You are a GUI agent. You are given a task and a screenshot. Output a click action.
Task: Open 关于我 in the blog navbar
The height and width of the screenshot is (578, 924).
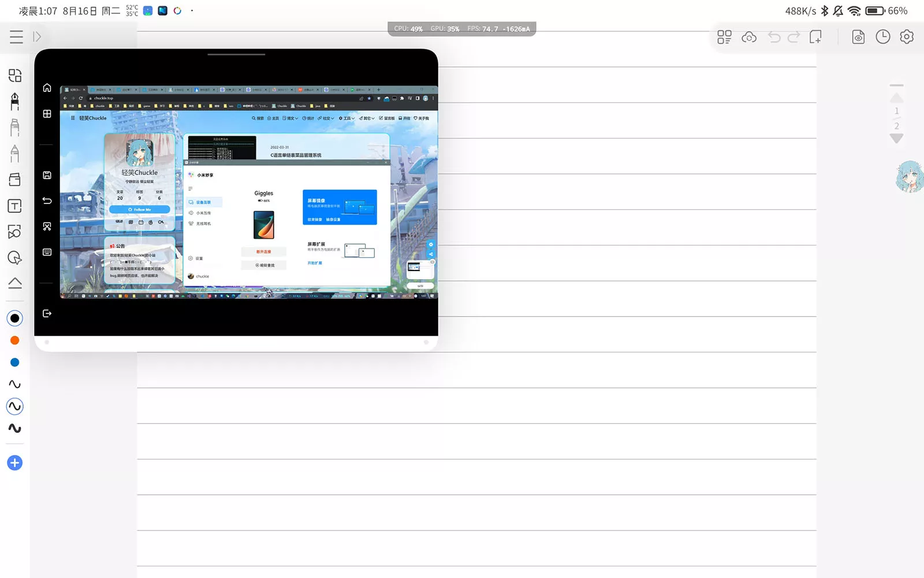(422, 118)
